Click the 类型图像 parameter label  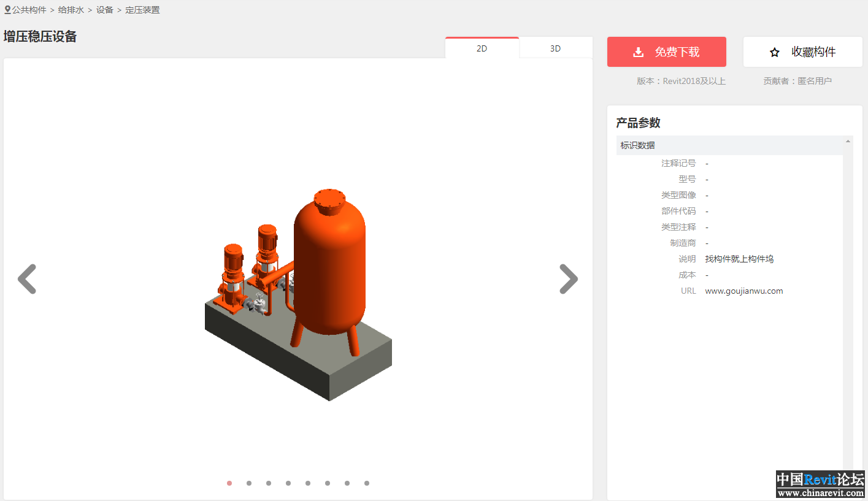coord(678,196)
